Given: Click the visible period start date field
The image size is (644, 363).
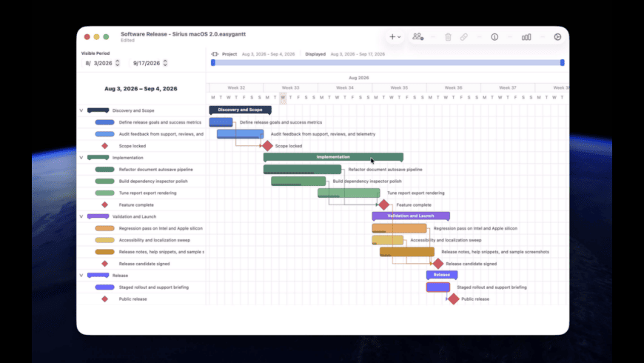Looking at the screenshot, I should [x=99, y=63].
